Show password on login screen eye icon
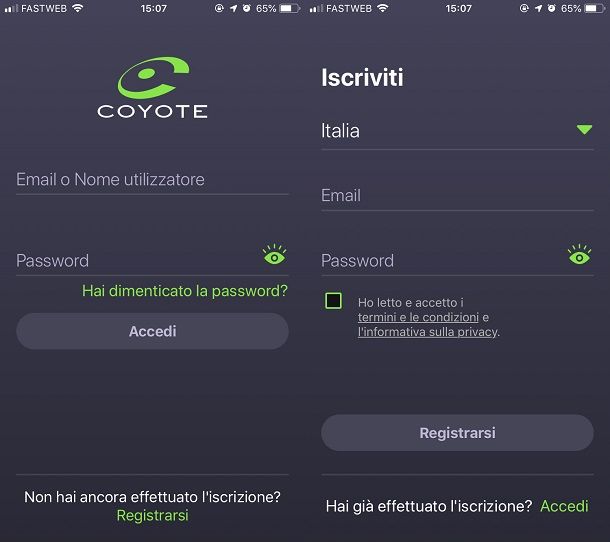 tap(275, 254)
